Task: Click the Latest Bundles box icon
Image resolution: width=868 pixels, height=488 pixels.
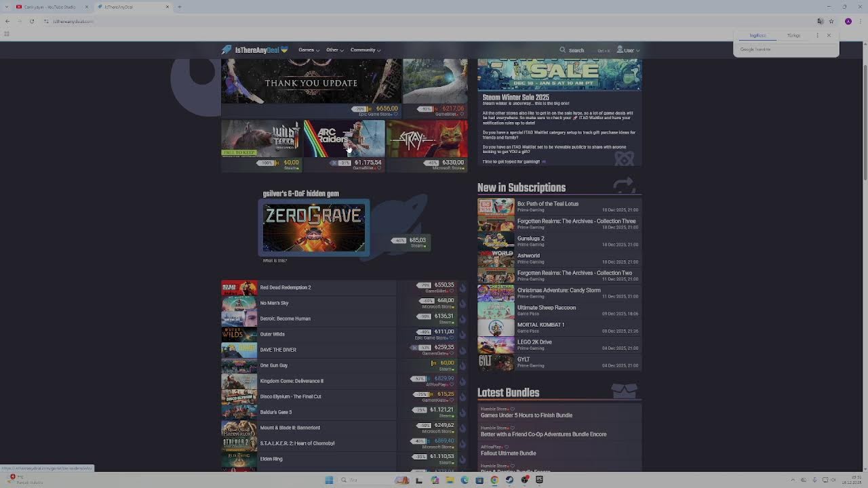Action: pyautogui.click(x=624, y=390)
